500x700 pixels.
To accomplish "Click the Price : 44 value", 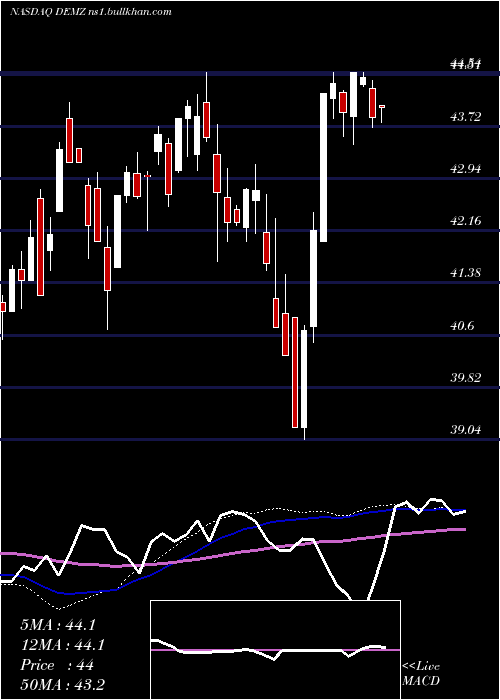I will click(57, 665).
